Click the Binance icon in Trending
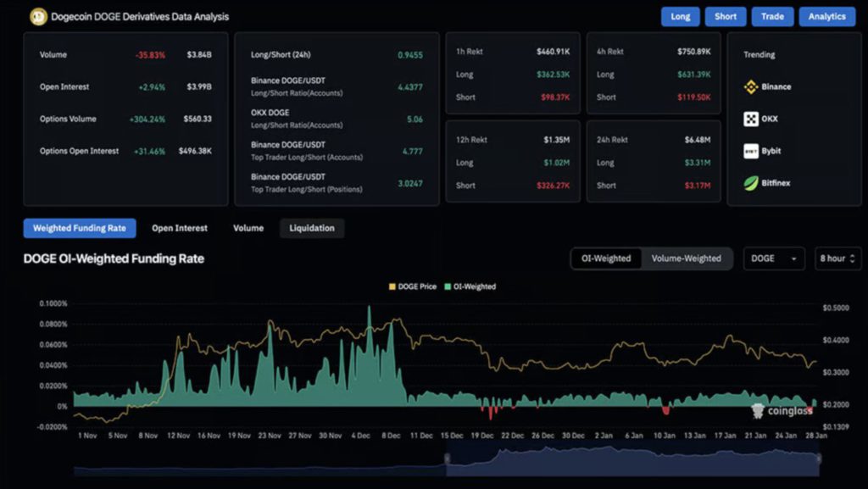Image resolution: width=868 pixels, height=489 pixels. coord(751,86)
